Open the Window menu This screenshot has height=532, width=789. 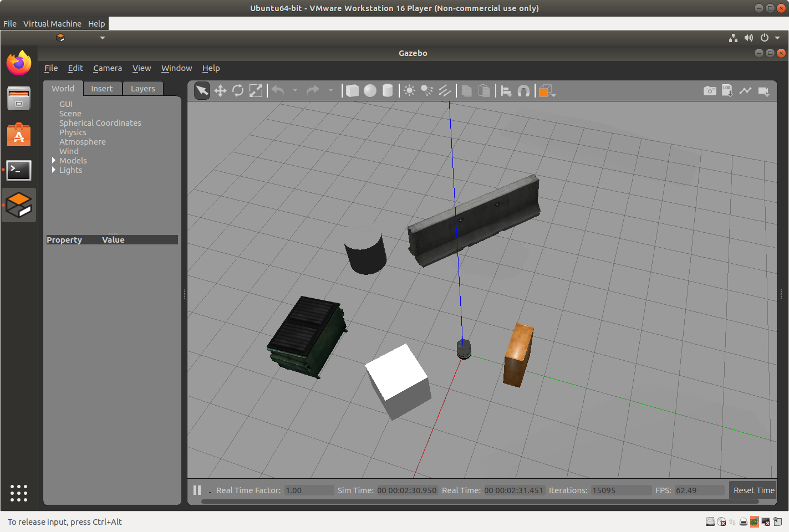(x=176, y=68)
